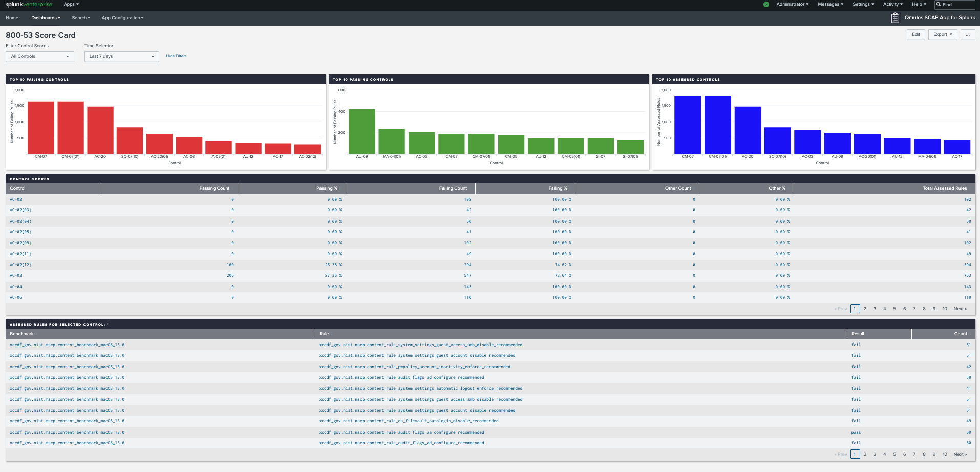
Task: Click the 'pass' result value
Action: (x=856, y=432)
